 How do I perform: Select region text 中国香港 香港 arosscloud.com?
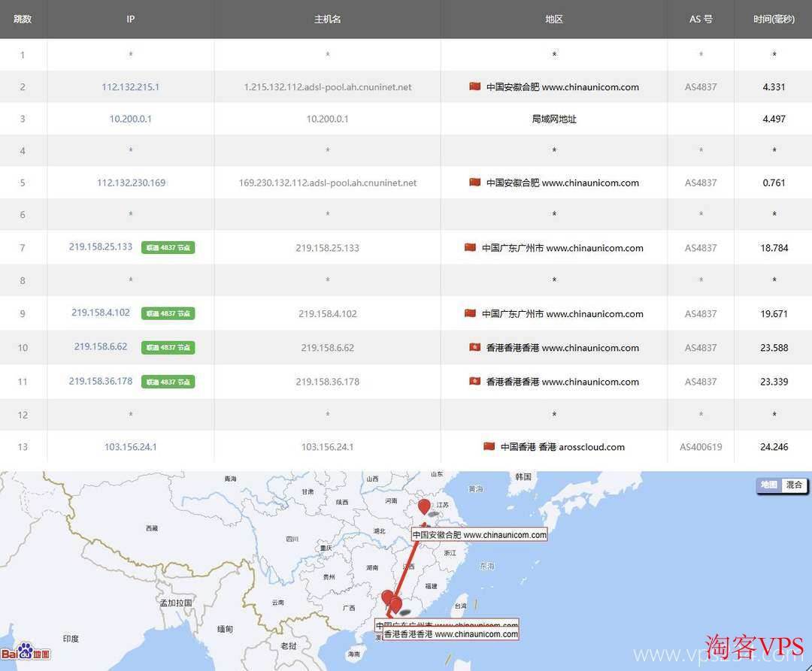coord(562,447)
